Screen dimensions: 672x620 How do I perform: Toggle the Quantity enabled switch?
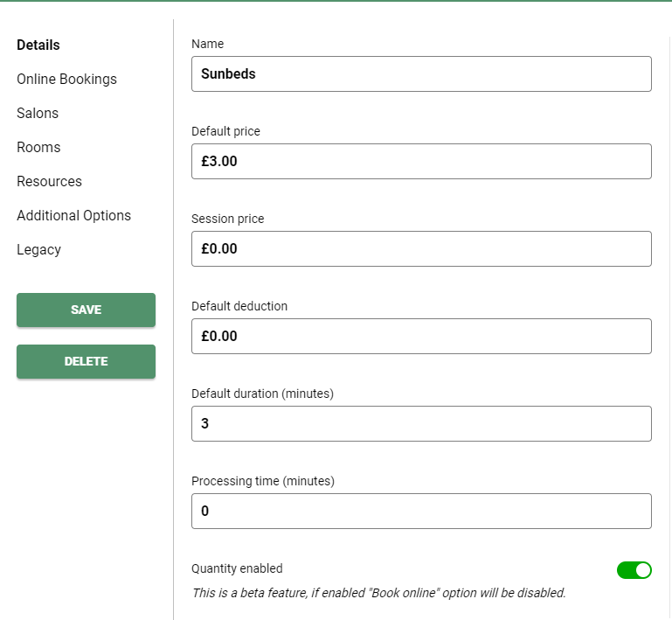click(x=634, y=570)
